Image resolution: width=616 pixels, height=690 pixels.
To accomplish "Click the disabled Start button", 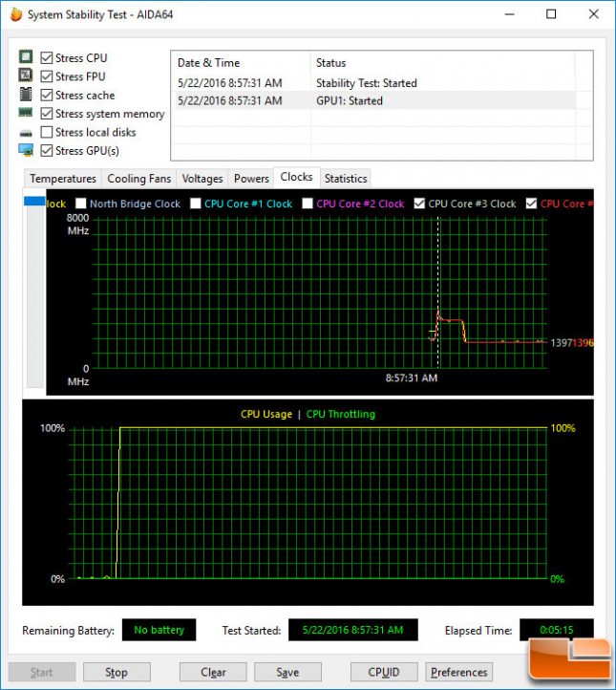I will 42,672.
